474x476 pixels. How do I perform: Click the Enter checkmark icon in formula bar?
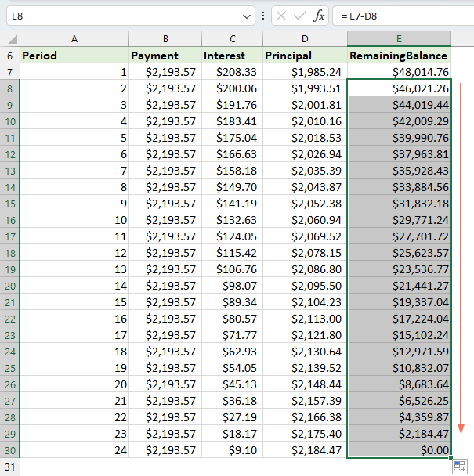point(300,16)
